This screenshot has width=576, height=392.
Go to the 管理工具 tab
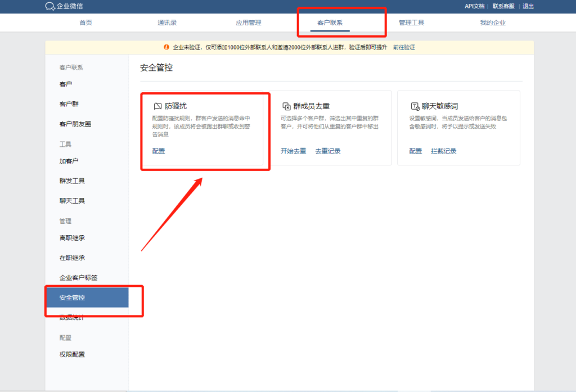pos(411,23)
